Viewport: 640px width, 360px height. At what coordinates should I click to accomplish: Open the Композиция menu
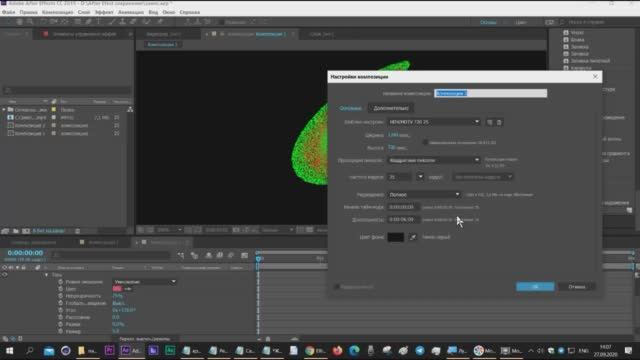point(58,12)
